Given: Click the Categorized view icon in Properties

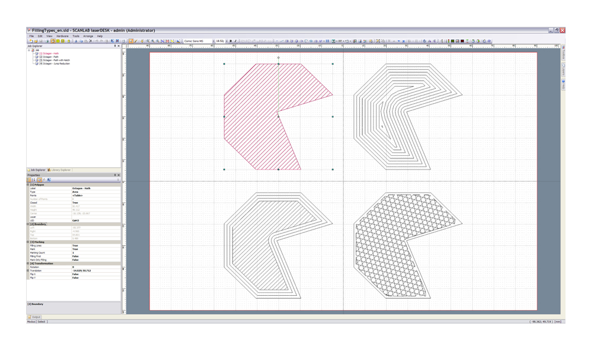Looking at the screenshot, I should pyautogui.click(x=29, y=180).
